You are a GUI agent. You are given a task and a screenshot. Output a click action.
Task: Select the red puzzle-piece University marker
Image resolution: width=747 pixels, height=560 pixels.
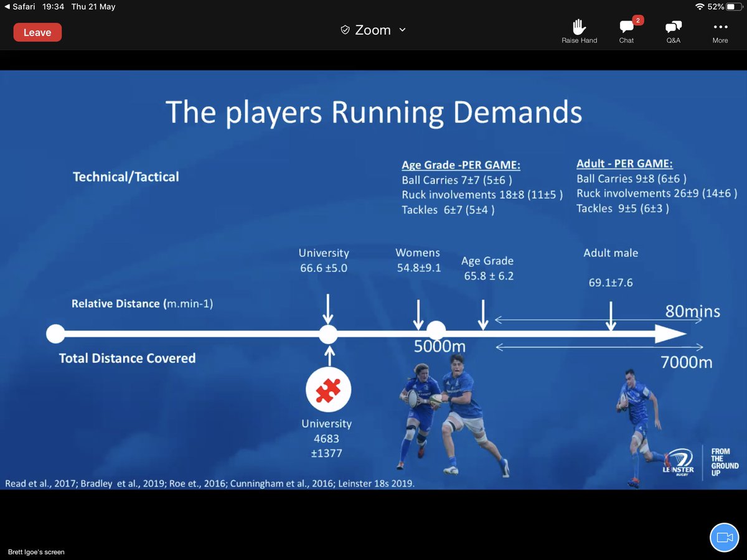click(x=328, y=388)
